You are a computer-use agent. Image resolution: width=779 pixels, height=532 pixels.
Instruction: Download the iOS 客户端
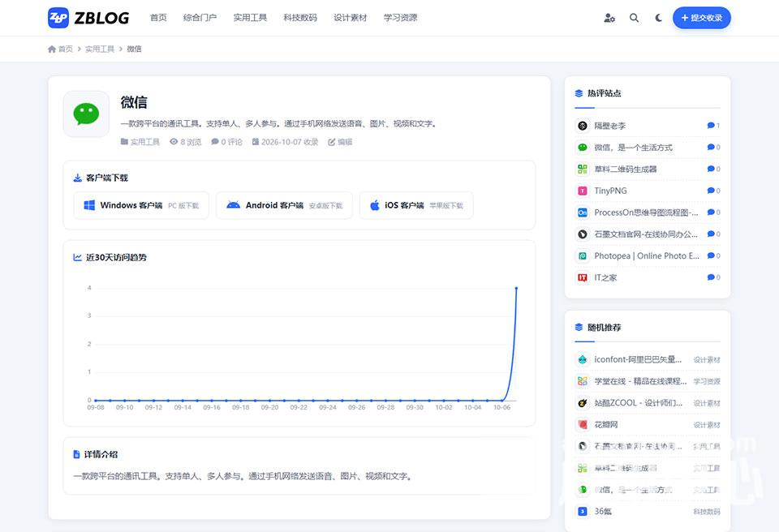[x=416, y=205]
